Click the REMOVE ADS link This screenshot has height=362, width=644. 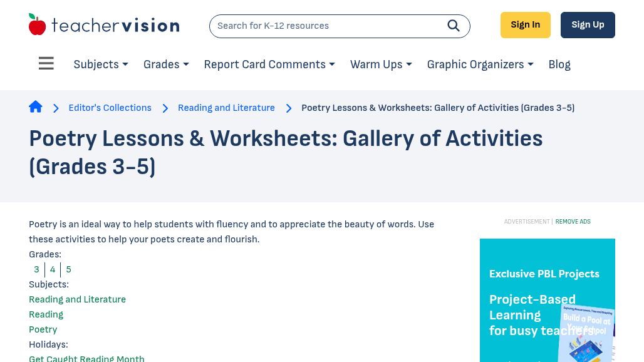click(x=573, y=221)
